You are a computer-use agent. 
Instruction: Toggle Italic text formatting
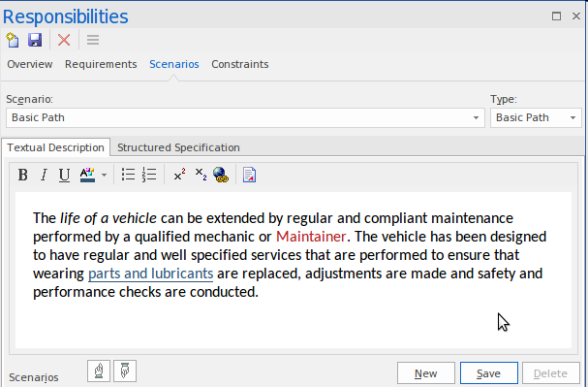[44, 175]
